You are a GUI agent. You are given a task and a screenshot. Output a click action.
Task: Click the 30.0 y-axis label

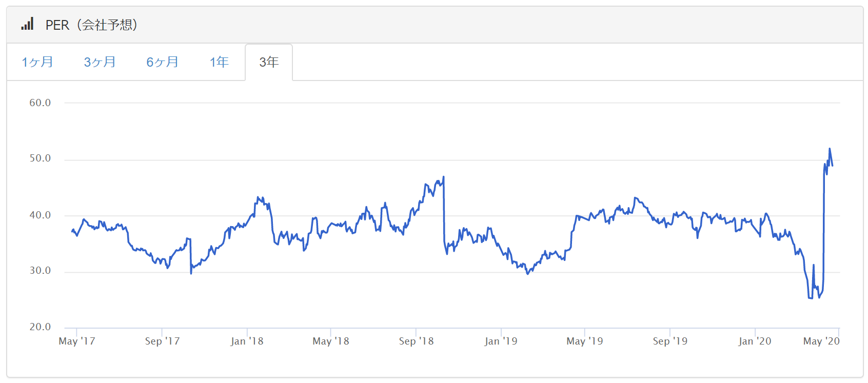[40, 271]
